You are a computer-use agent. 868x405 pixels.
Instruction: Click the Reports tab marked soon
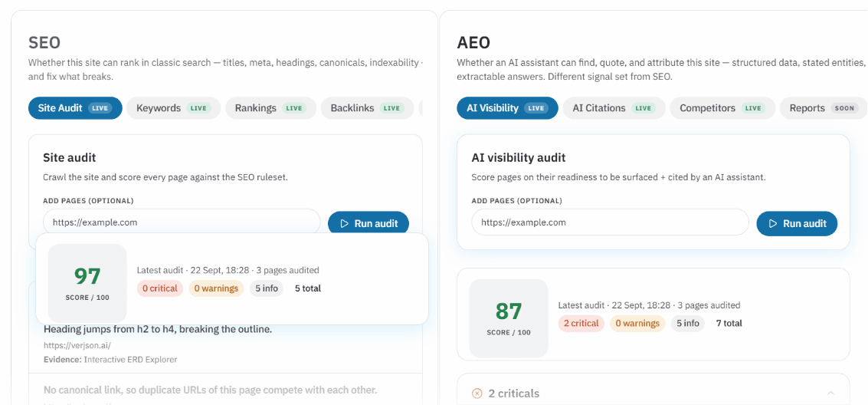(823, 108)
